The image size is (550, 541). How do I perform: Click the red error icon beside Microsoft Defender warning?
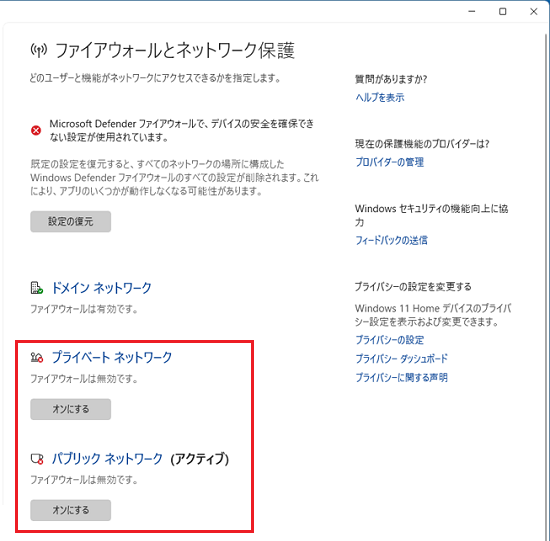coord(36,131)
